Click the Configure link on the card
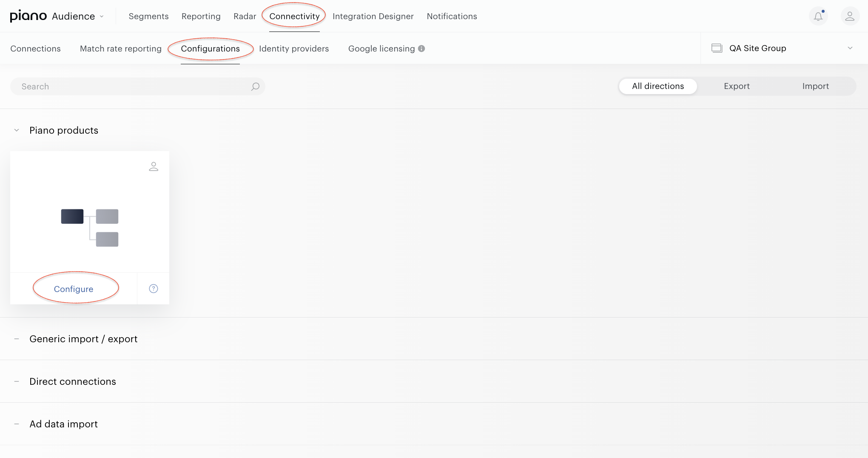 pos(74,289)
